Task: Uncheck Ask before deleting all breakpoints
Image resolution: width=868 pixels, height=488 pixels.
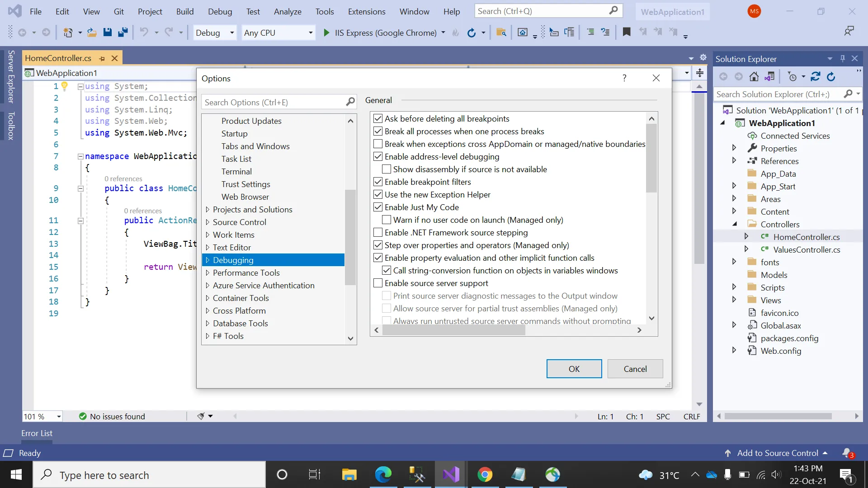Action: tap(378, 119)
